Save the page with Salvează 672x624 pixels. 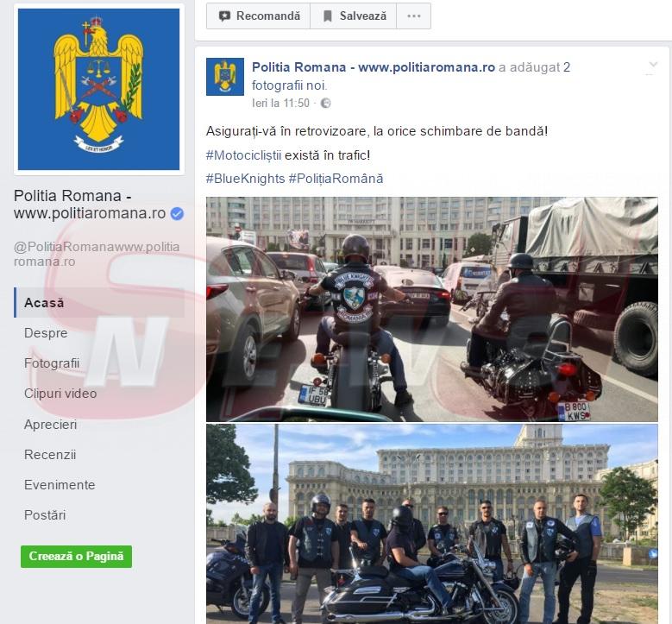coord(354,16)
